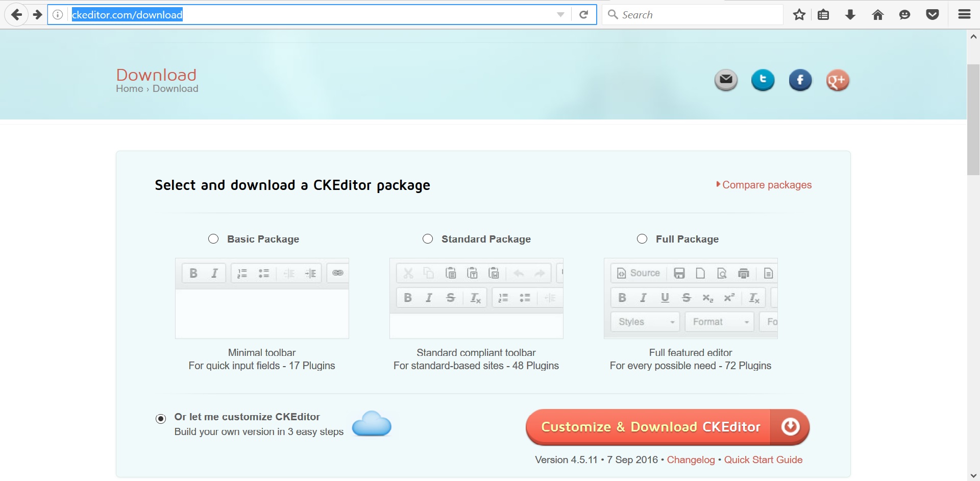Save the page to Pocket
Screen dimensions: 980x481
[x=933, y=14]
